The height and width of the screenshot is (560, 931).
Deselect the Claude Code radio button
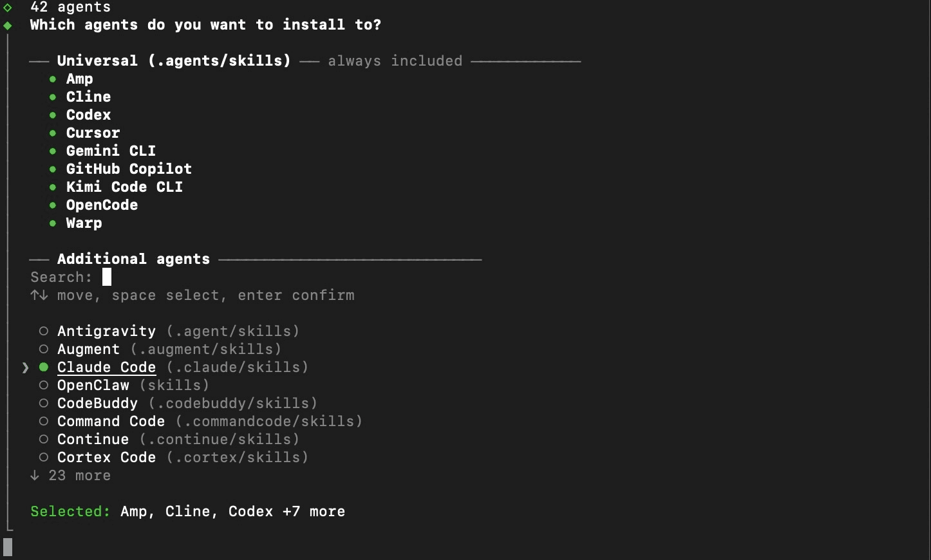44,368
